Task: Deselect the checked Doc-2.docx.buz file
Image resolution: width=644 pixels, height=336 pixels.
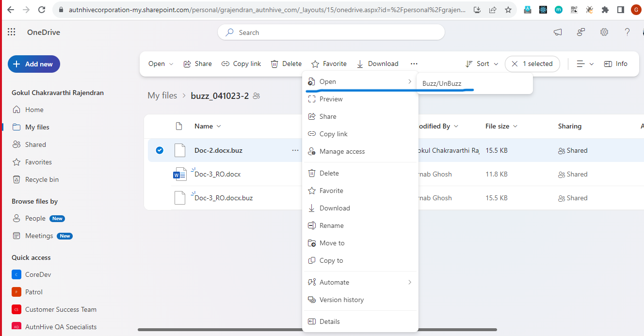Action: pyautogui.click(x=160, y=150)
